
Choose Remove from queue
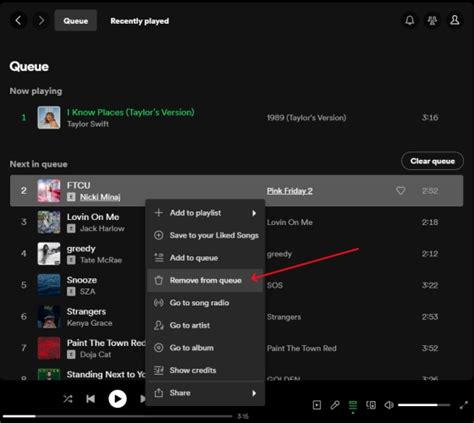206,280
